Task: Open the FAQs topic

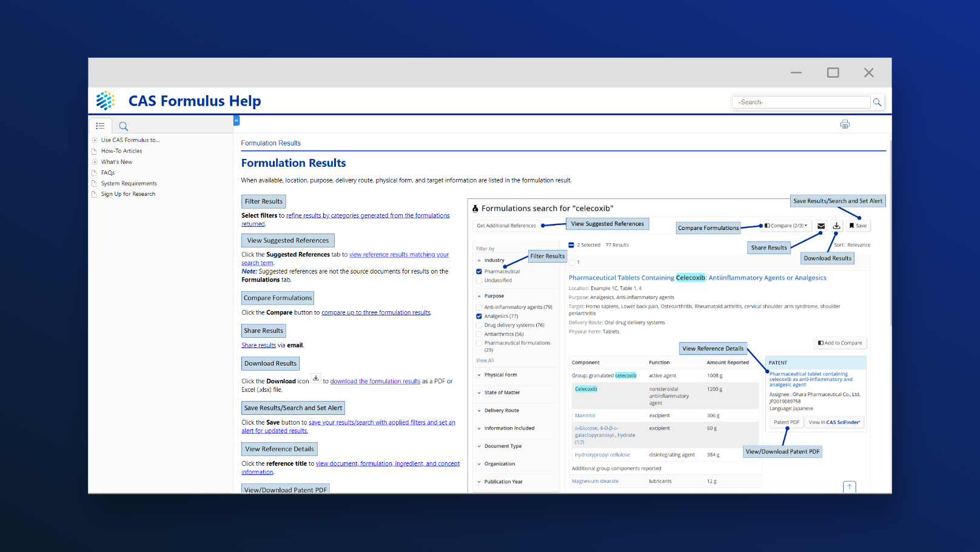Action: point(107,173)
